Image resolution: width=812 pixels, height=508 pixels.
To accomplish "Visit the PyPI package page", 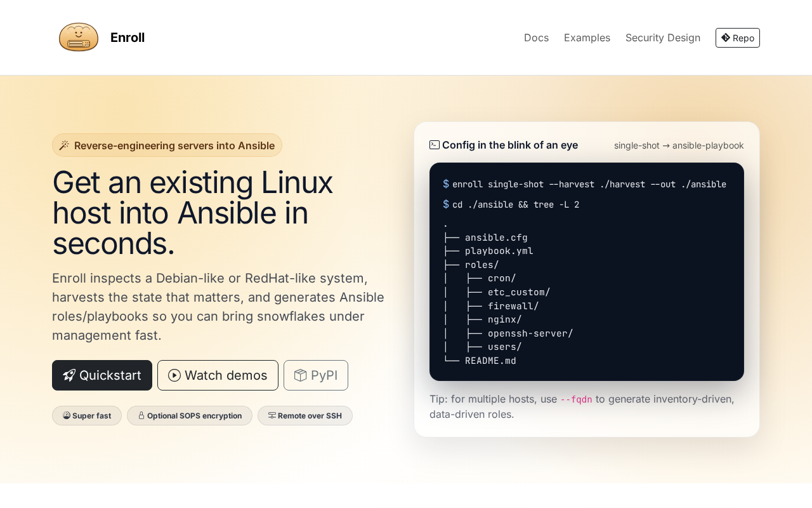I will click(315, 375).
